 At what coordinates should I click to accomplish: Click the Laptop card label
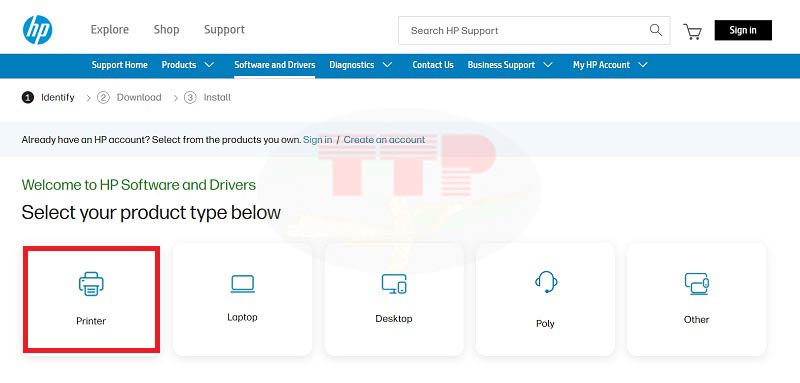242,317
